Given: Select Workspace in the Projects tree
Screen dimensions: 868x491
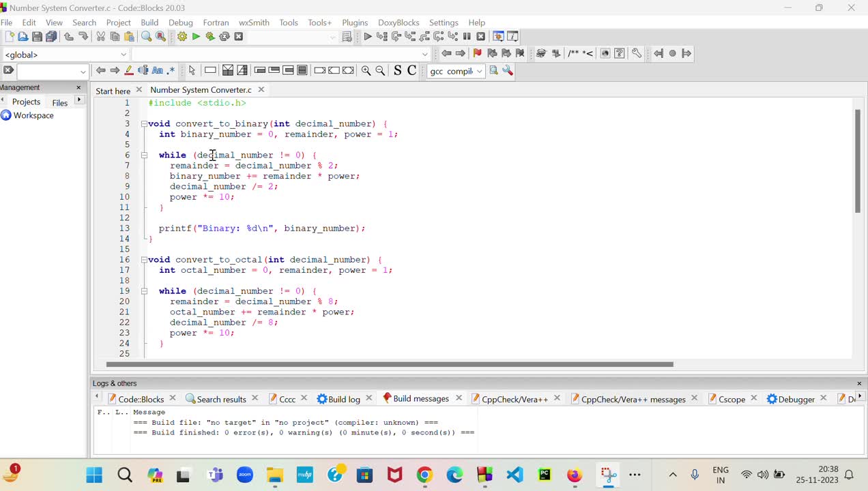Looking at the screenshot, I should tap(33, 115).
